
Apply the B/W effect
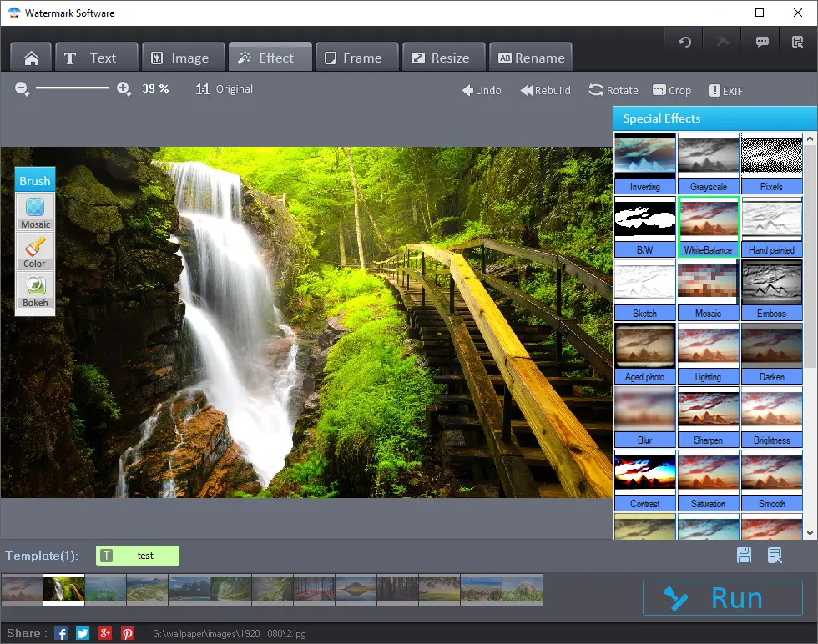644,227
